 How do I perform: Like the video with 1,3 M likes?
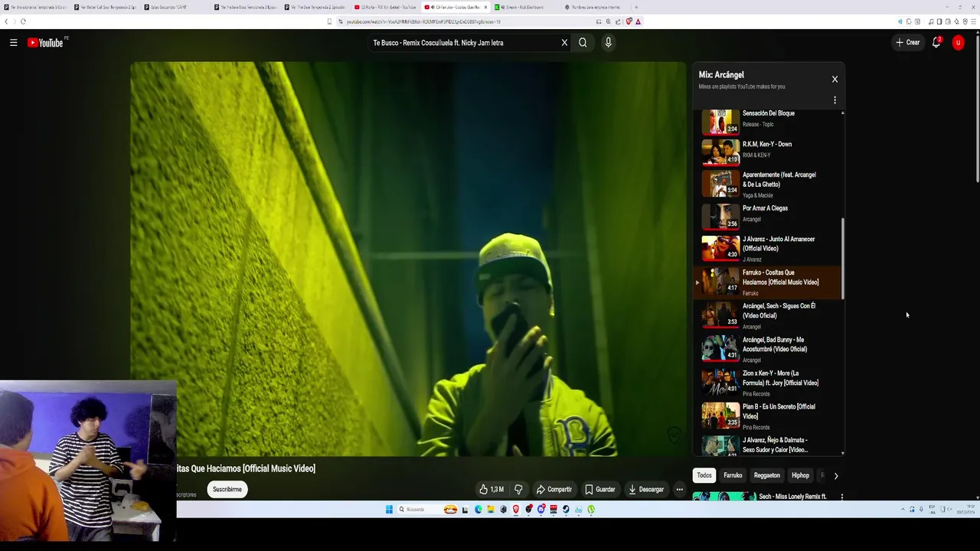pos(492,489)
